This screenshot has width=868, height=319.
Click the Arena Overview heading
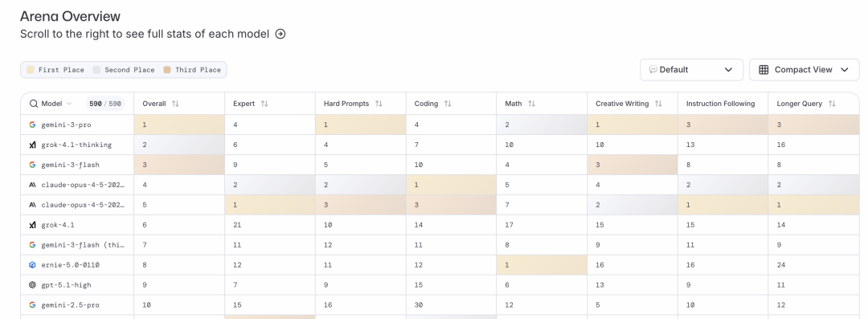[x=70, y=17]
